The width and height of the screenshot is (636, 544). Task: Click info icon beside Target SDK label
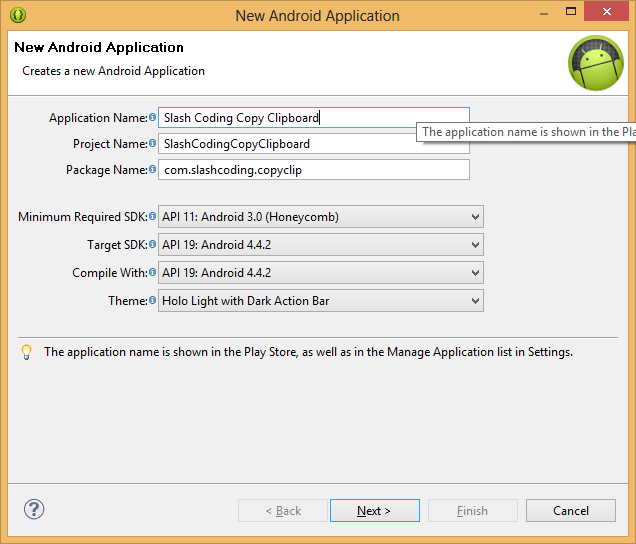[152, 245]
